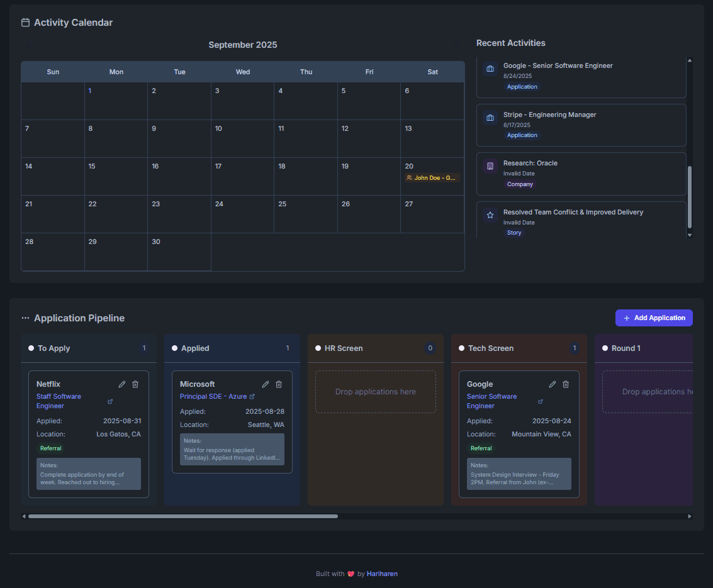This screenshot has width=713, height=588.
Task: Click briefcase icon next to Stripe activity
Action: 490,118
